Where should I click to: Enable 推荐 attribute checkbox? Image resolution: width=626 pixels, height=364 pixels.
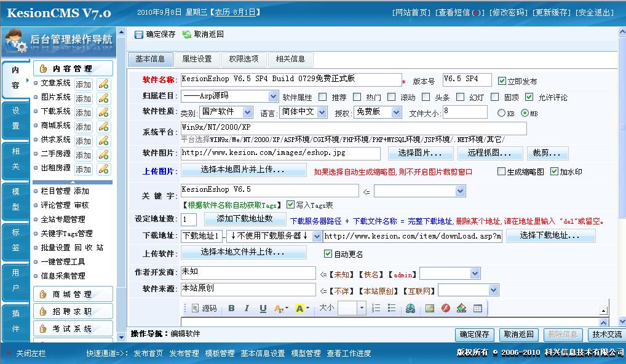coord(323,97)
